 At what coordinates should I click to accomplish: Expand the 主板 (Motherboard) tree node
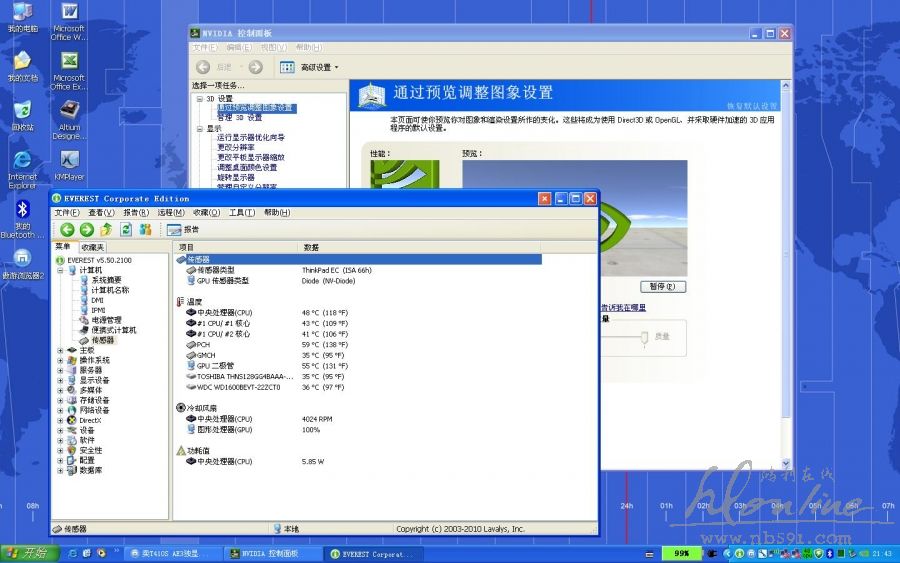[x=60, y=350]
